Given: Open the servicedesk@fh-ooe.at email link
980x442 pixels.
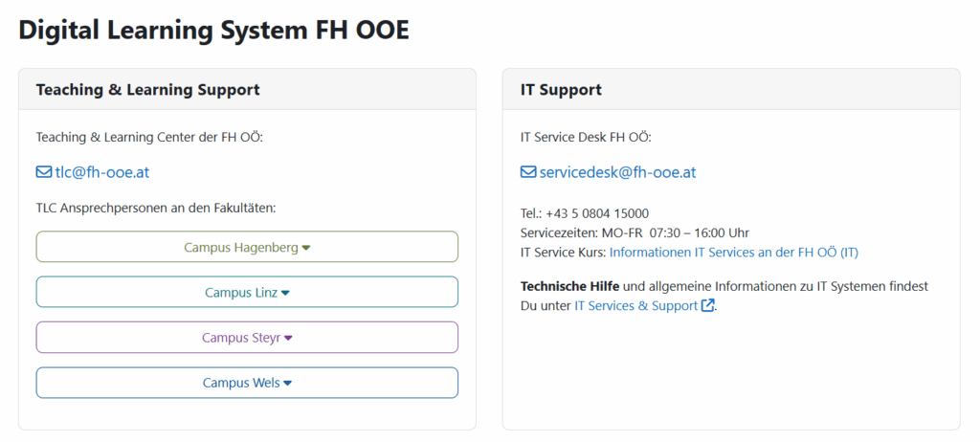Looking at the screenshot, I should 616,173.
